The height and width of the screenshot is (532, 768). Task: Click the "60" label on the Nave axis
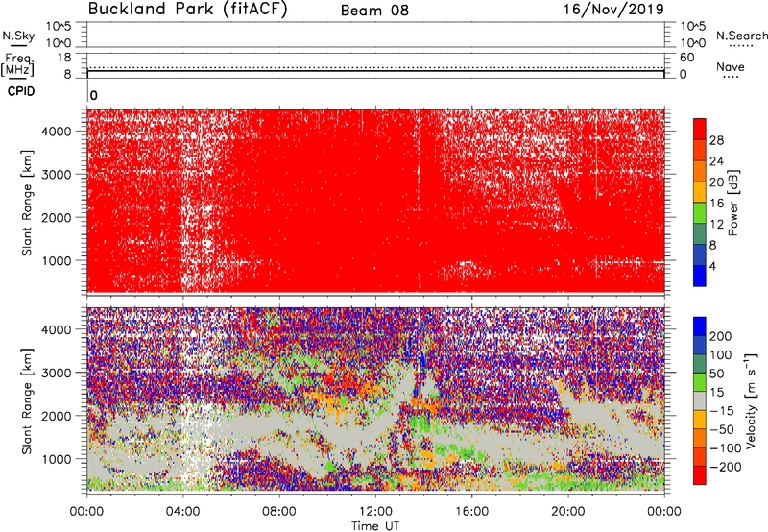[x=686, y=58]
